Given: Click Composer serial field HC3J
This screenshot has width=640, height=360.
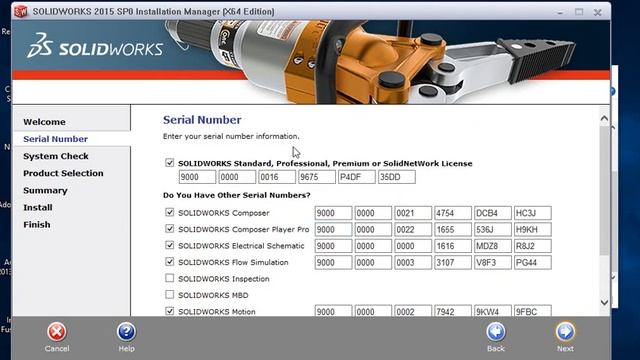Looking at the screenshot, I should click(x=533, y=213).
